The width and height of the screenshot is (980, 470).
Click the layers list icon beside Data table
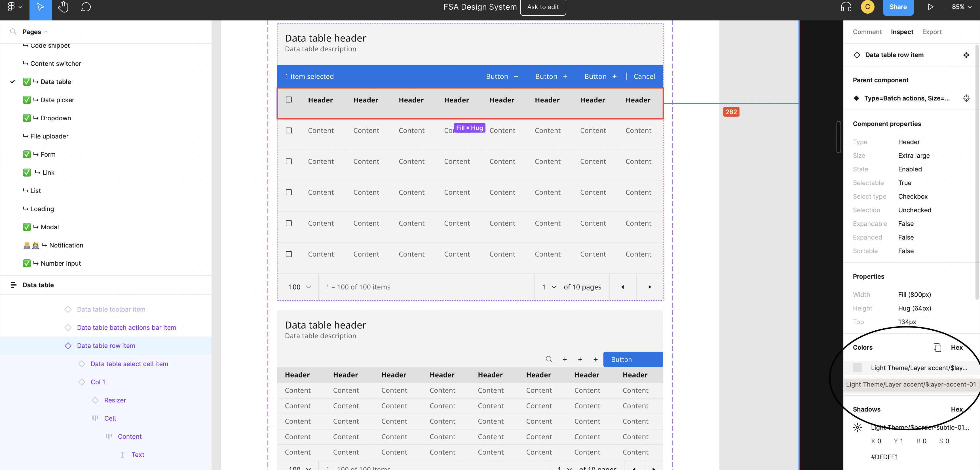pos(13,285)
